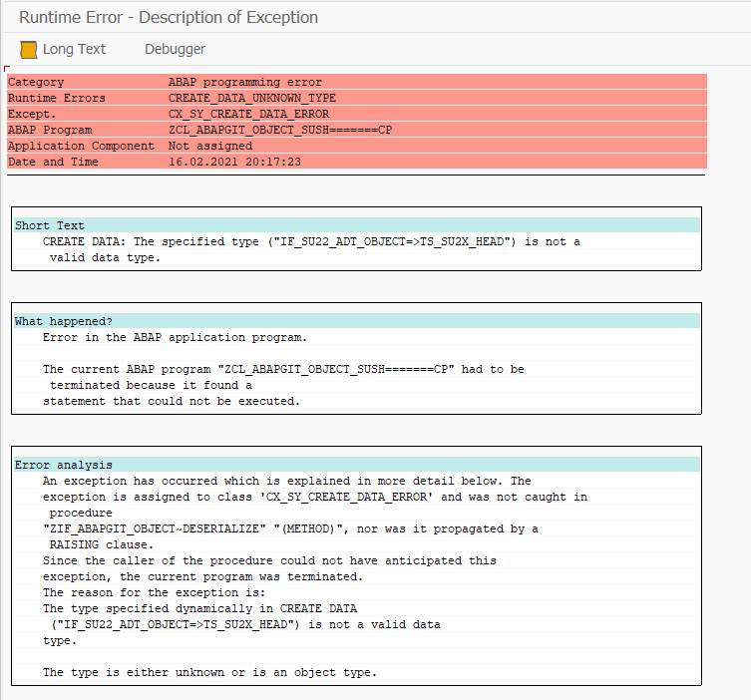
Task: Select the timestamp 16.02.2021 20:17:23
Action: click(x=234, y=162)
